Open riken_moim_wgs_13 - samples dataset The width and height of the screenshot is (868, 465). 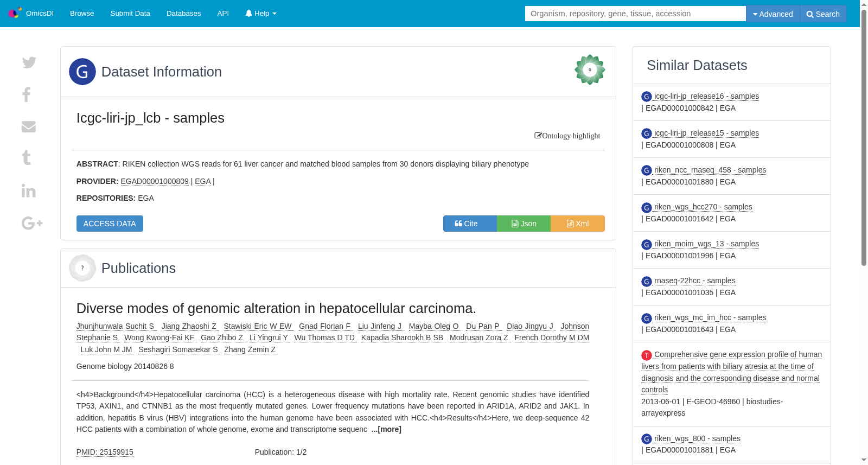[x=706, y=244]
